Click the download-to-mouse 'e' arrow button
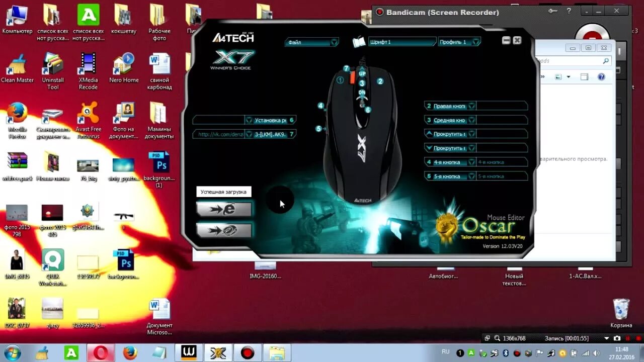644x362 pixels. pos(224,210)
